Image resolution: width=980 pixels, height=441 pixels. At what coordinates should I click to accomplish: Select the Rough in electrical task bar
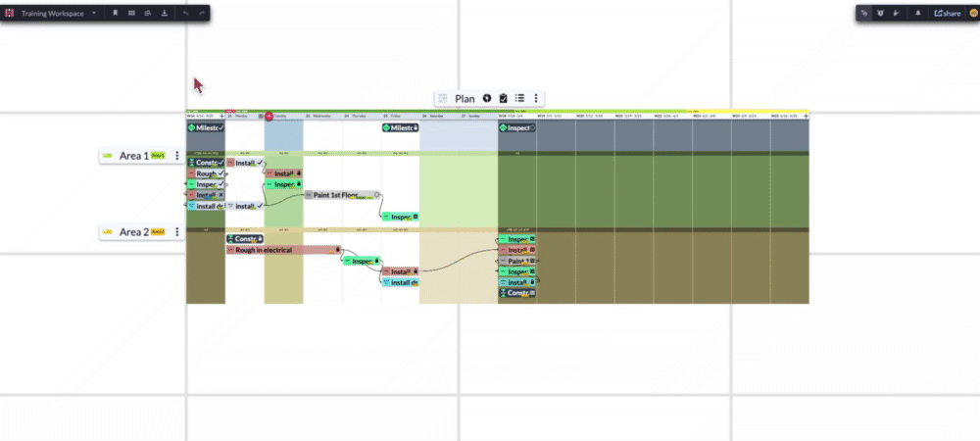(x=279, y=250)
